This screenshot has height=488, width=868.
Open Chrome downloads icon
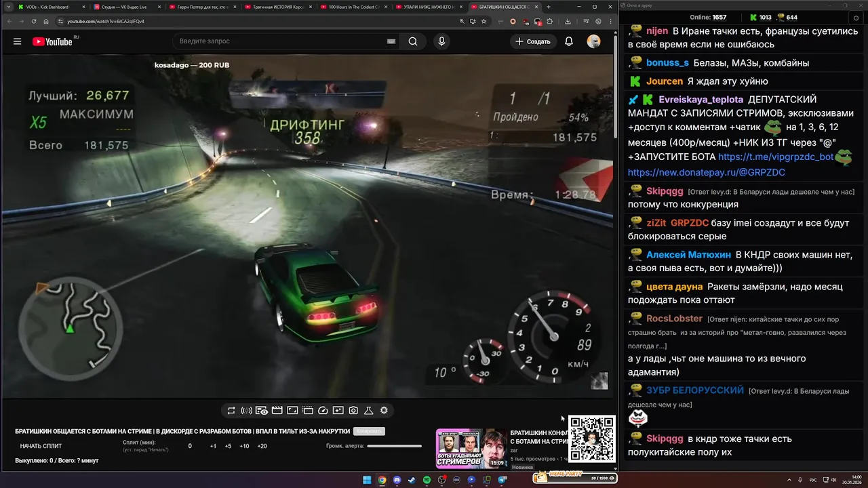(568, 21)
